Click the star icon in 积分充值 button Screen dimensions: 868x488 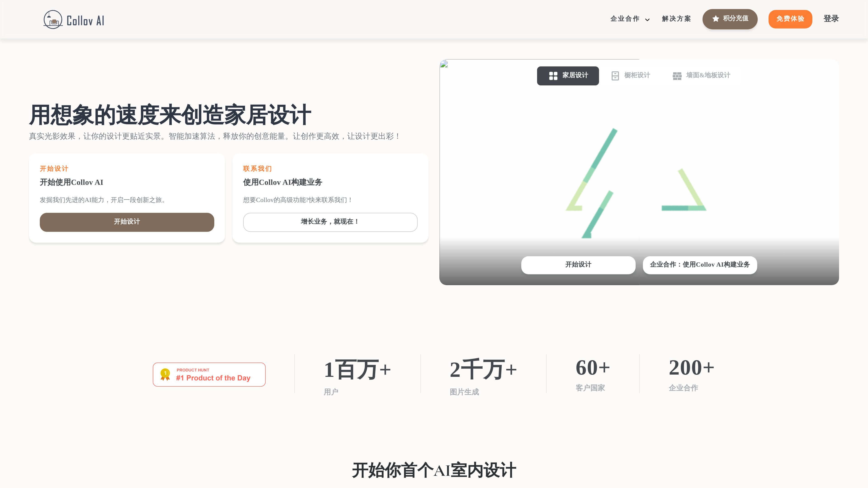pos(715,19)
